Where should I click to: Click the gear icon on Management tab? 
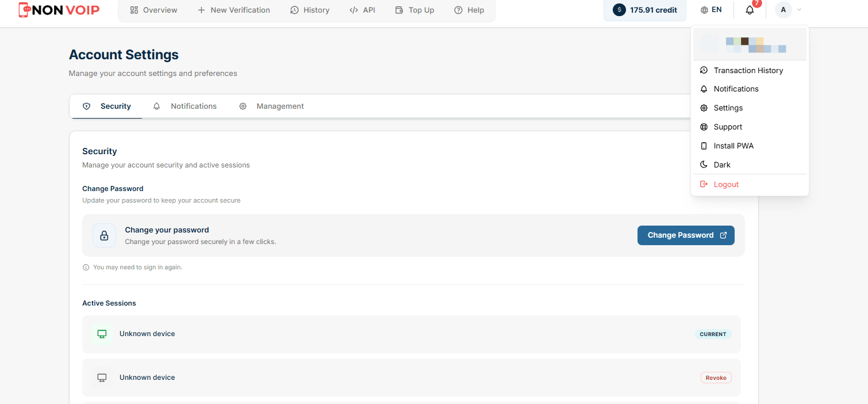click(243, 106)
